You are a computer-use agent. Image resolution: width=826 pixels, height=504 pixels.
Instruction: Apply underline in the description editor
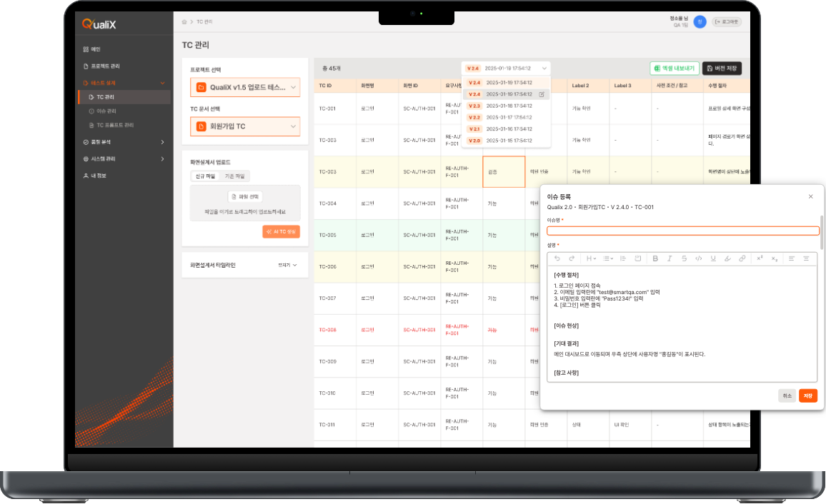tap(713, 258)
